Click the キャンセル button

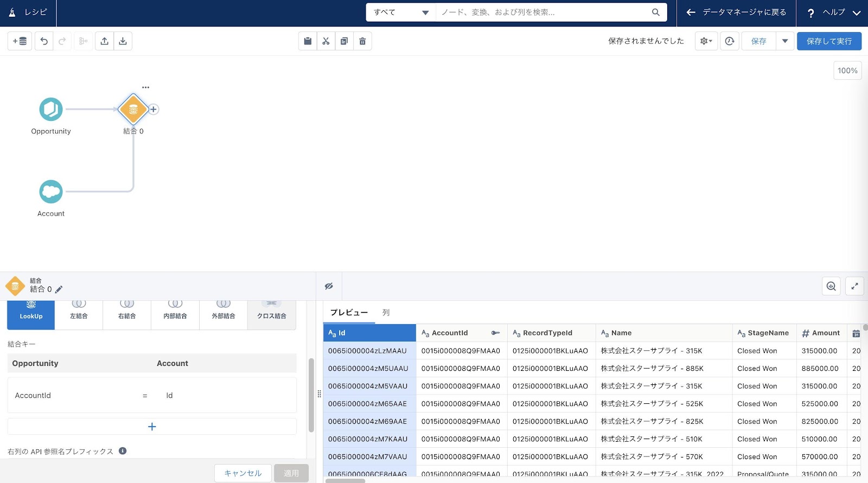(x=243, y=473)
